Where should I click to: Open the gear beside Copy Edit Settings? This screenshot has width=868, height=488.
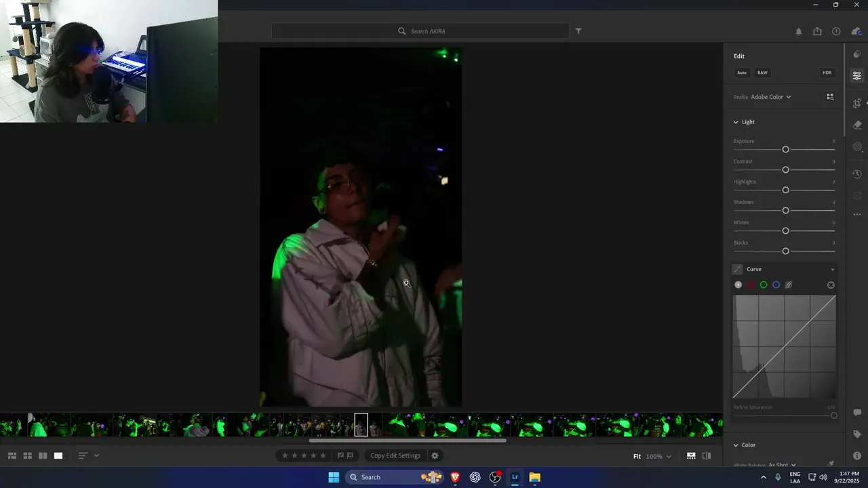point(435,455)
